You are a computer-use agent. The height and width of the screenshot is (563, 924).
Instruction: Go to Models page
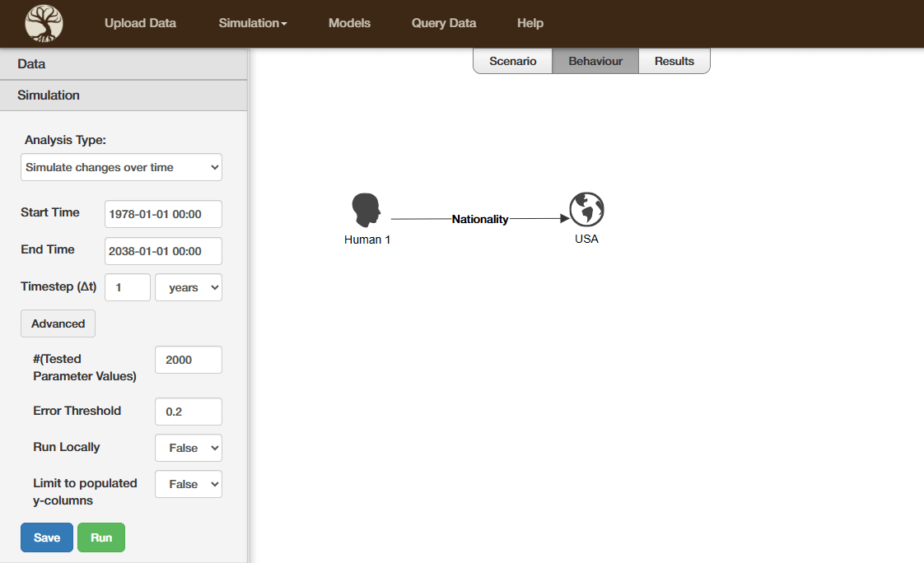coord(349,23)
